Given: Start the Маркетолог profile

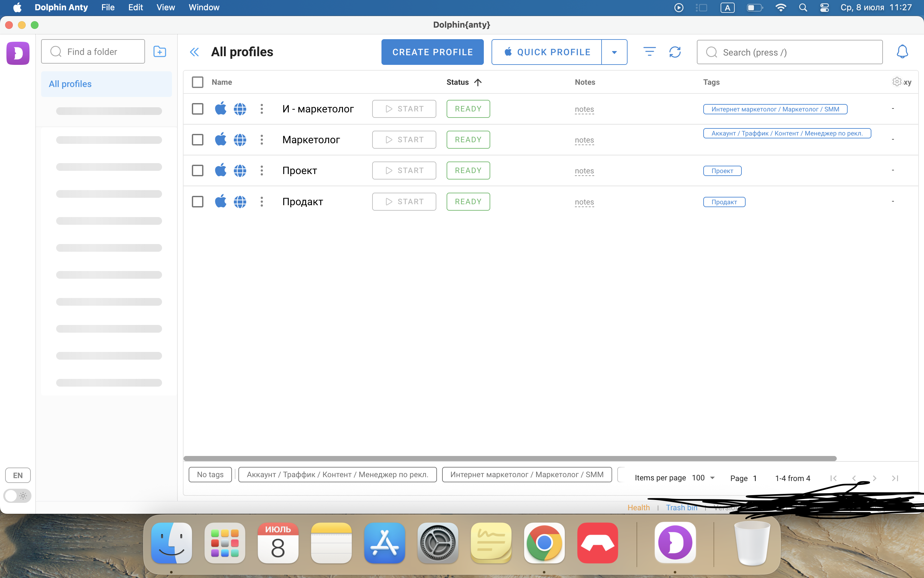Looking at the screenshot, I should coord(404,140).
